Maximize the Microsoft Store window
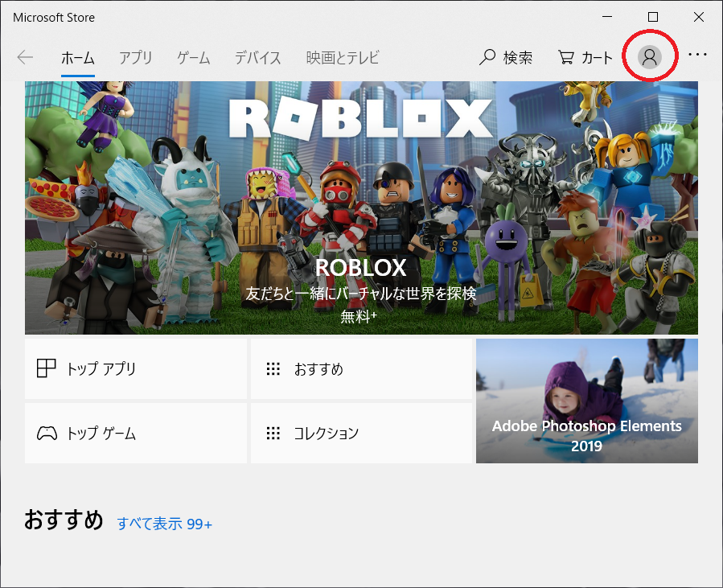The width and height of the screenshot is (723, 588). (653, 17)
